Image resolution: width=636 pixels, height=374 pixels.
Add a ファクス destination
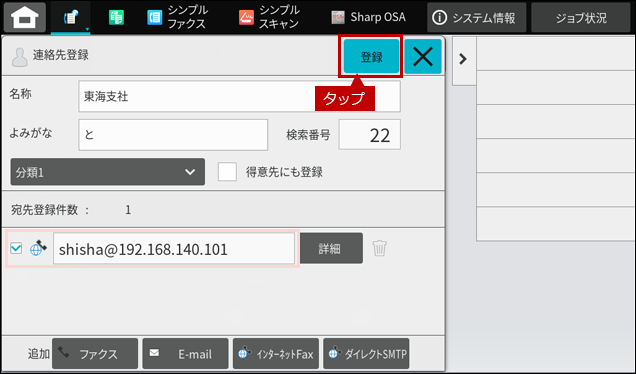click(x=95, y=354)
